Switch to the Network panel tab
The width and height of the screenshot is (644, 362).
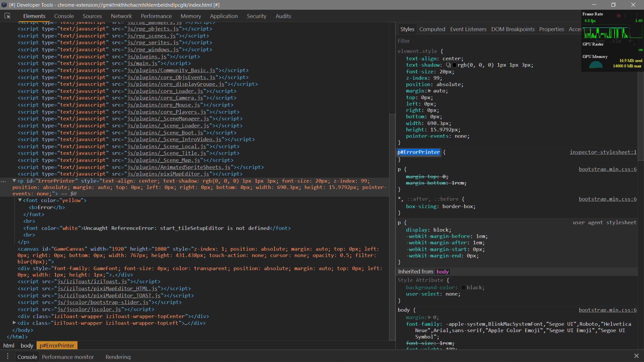(121, 16)
